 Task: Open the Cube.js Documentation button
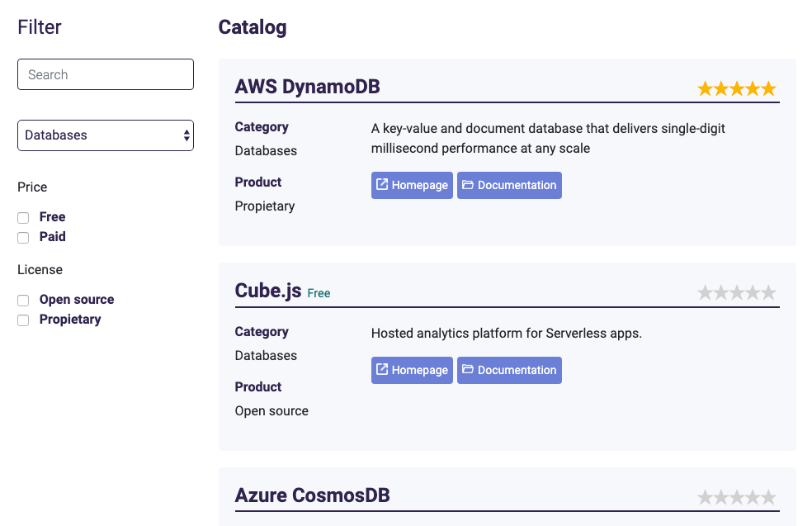coord(509,370)
